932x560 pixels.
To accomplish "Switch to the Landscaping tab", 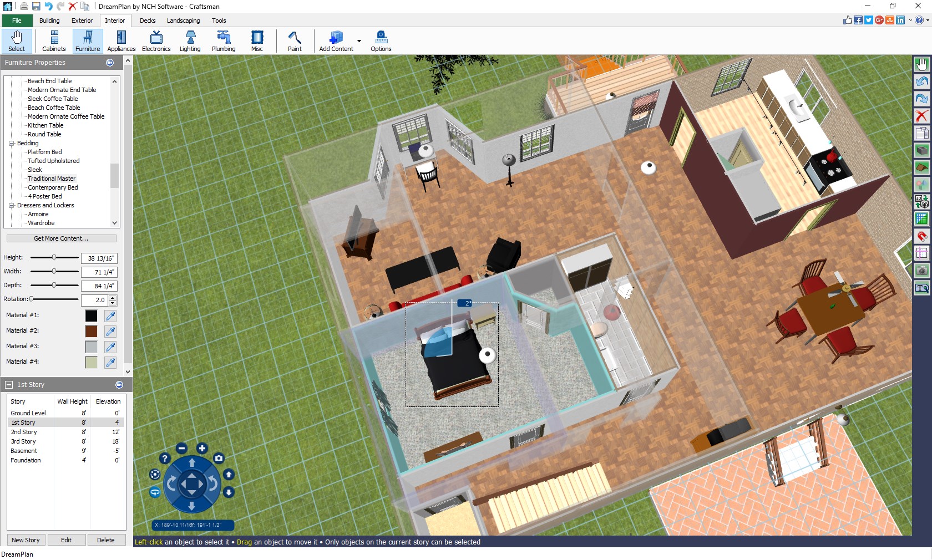I will (x=183, y=21).
